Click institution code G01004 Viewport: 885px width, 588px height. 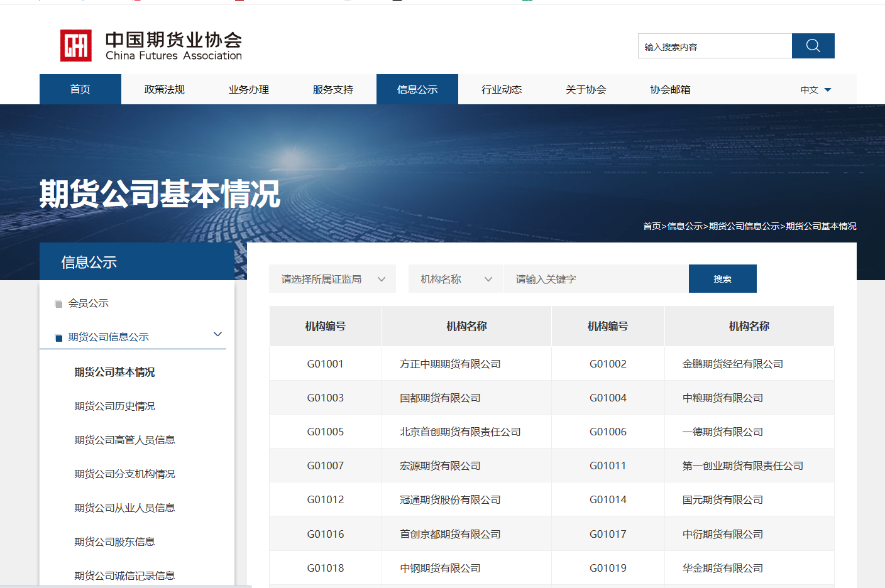608,398
